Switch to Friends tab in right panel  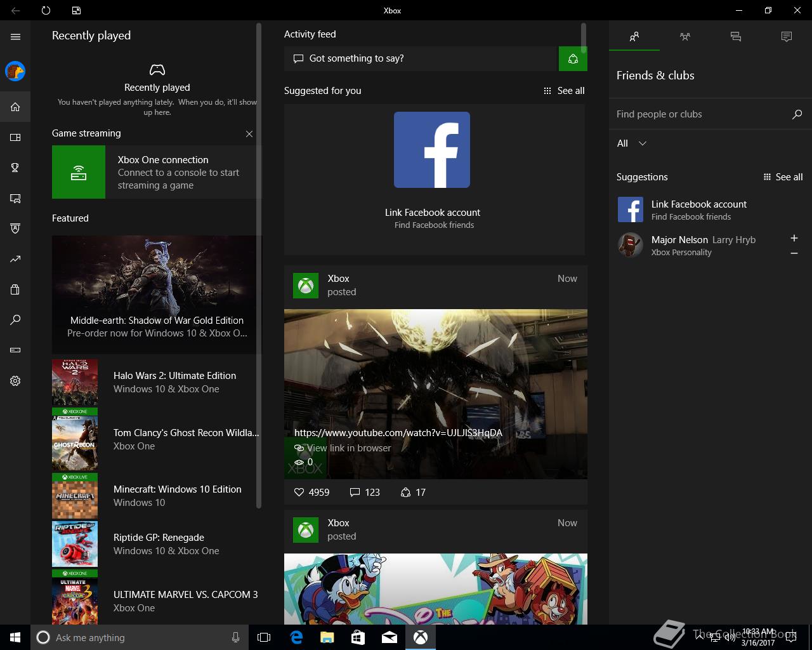[634, 37]
